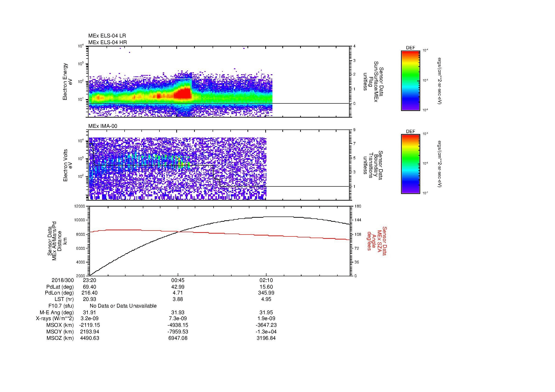Viewport: 555px width, 392px height.
Task: Click the MSOZ value '3196.84'
Action: click(266, 338)
